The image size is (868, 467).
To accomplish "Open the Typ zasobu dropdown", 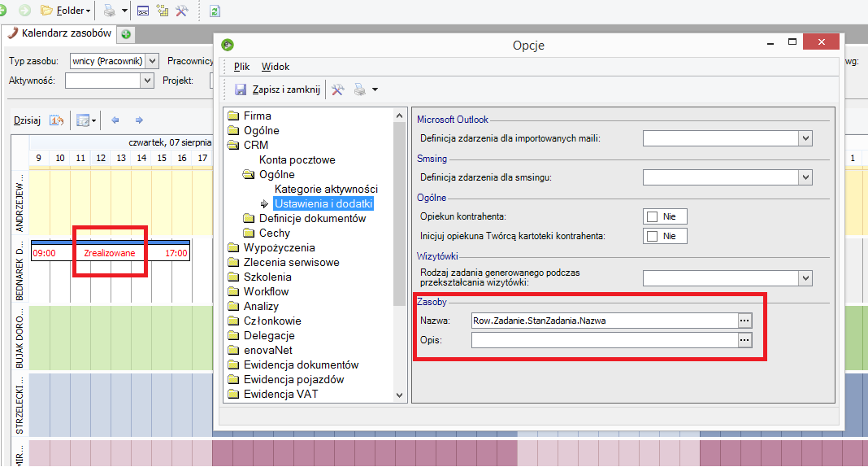I will coord(153,61).
